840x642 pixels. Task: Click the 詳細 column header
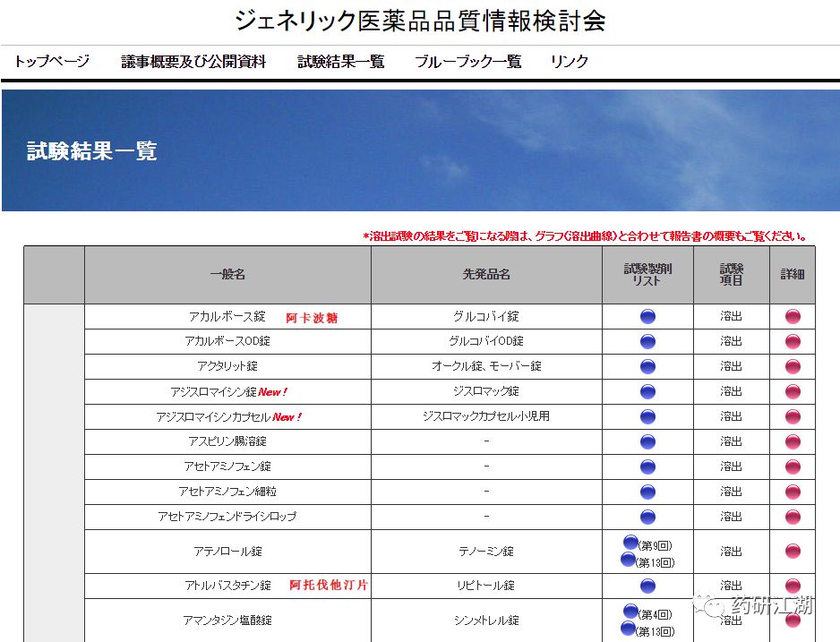coord(793,275)
